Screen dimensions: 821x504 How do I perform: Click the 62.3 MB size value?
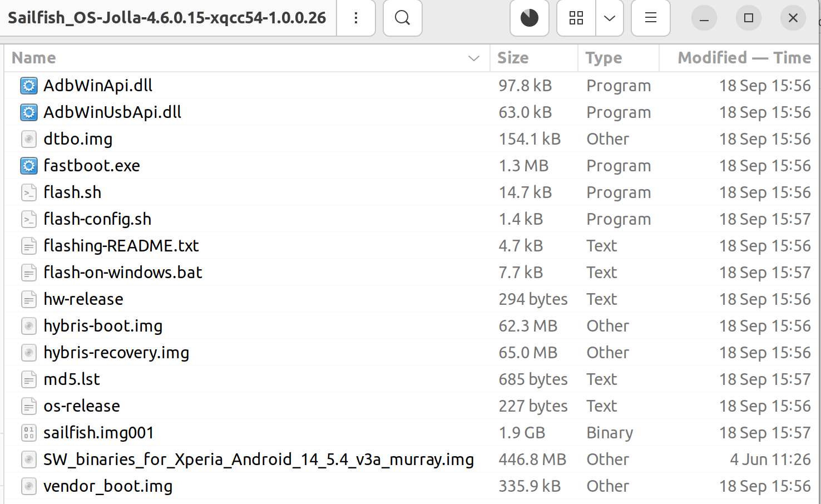click(528, 326)
